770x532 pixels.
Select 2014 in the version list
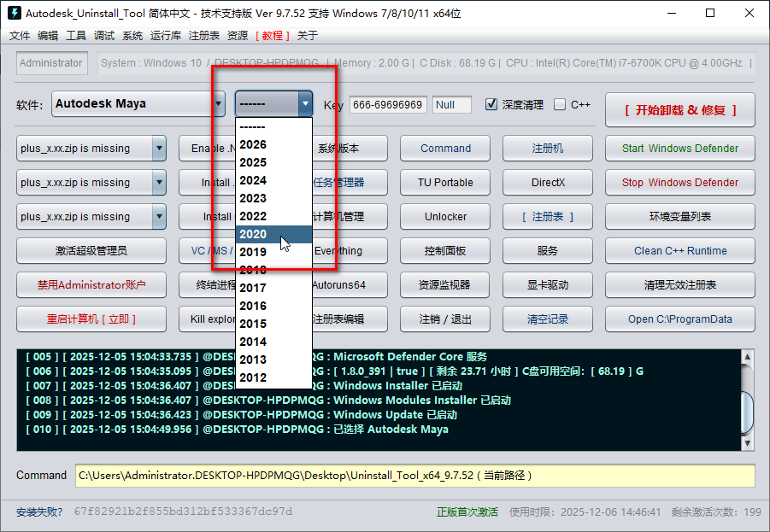tap(273, 342)
